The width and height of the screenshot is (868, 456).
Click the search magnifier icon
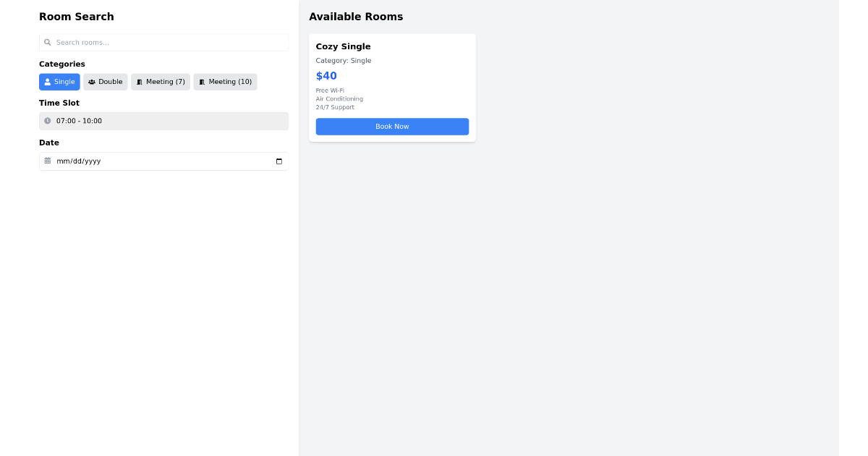point(48,42)
